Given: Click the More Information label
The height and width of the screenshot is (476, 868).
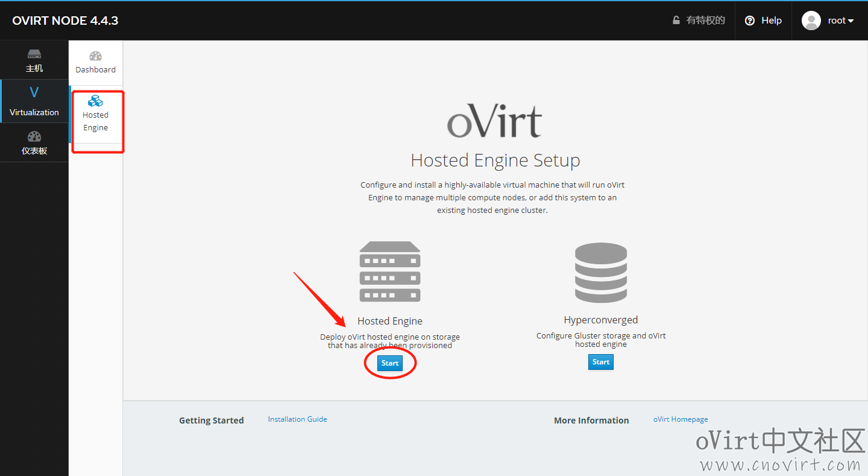Looking at the screenshot, I should [591, 420].
